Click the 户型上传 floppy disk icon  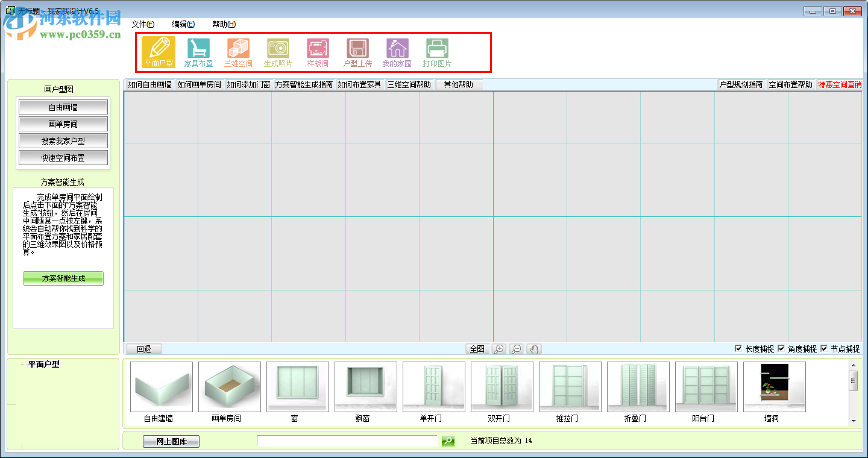coord(357,52)
